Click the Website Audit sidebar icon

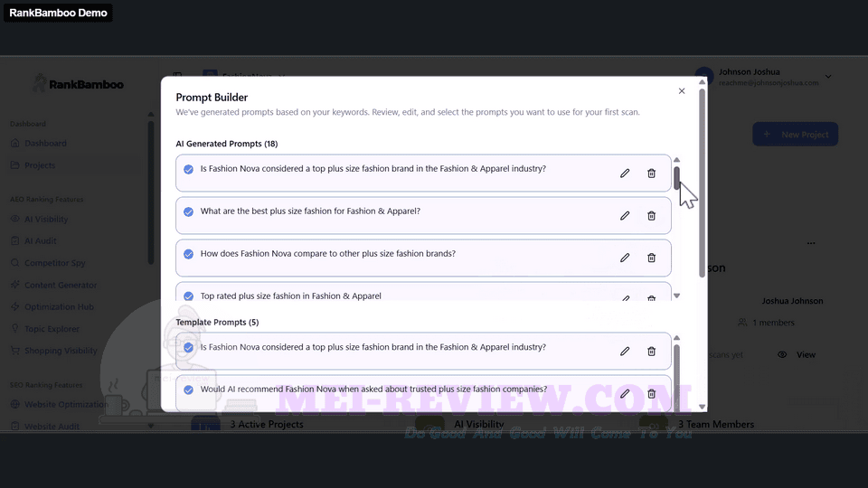pyautogui.click(x=15, y=426)
